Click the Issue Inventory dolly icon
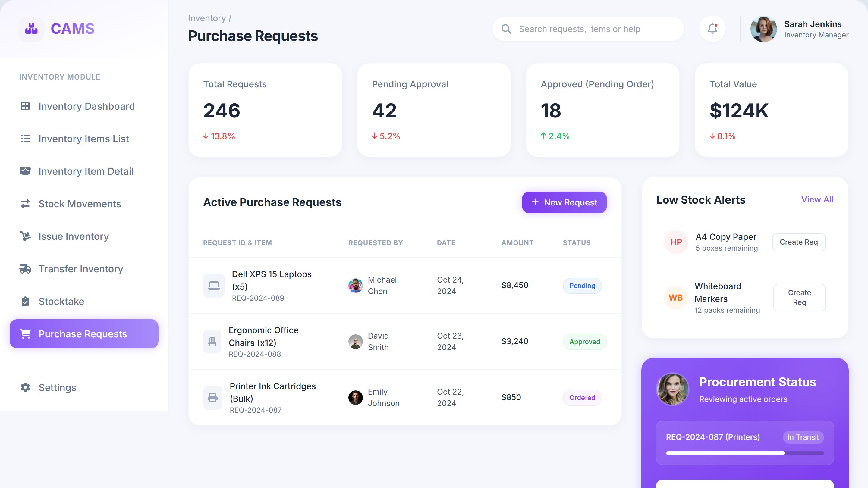The image size is (868, 488). pos(25,236)
